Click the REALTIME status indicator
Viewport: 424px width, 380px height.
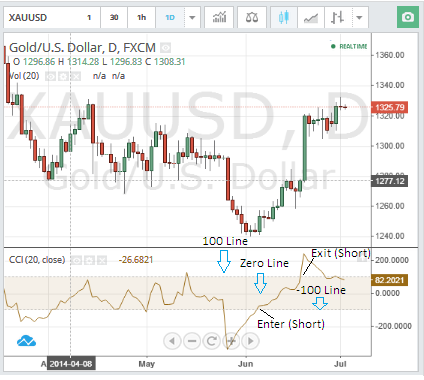[x=349, y=46]
